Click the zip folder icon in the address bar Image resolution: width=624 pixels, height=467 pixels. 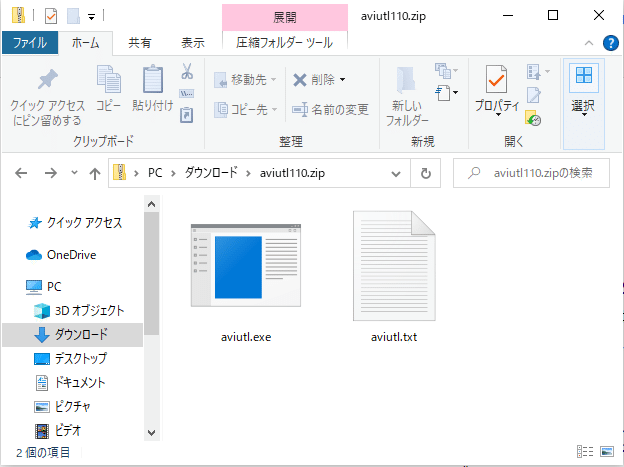(x=119, y=172)
